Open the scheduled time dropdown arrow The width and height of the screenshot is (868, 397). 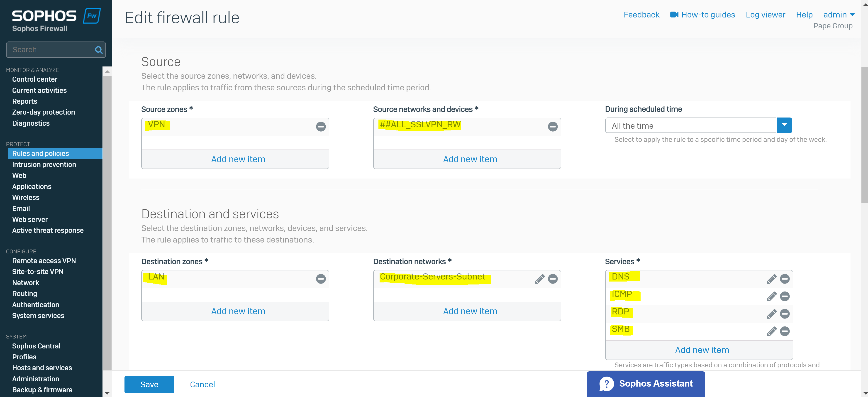[x=784, y=125]
